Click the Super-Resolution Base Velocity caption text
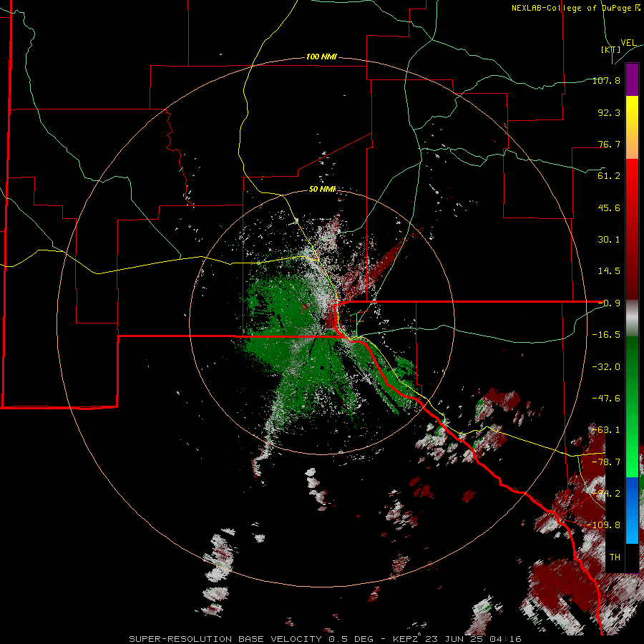This screenshot has width=644, height=644. point(325,639)
